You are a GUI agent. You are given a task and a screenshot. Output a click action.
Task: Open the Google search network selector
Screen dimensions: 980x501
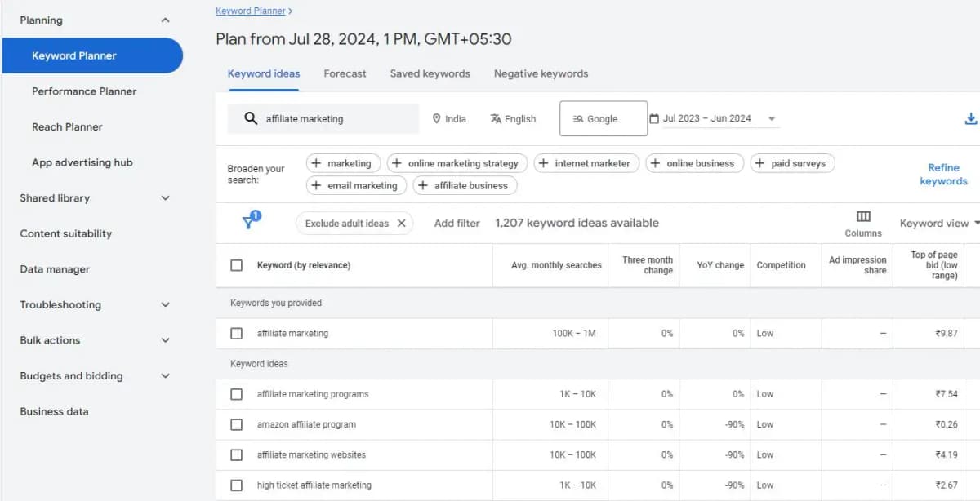point(604,118)
